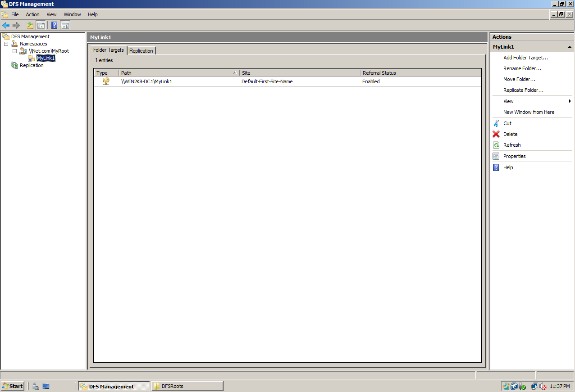Image resolution: width=575 pixels, height=392 pixels.
Task: Switch to the Replication tab
Action: tap(141, 50)
